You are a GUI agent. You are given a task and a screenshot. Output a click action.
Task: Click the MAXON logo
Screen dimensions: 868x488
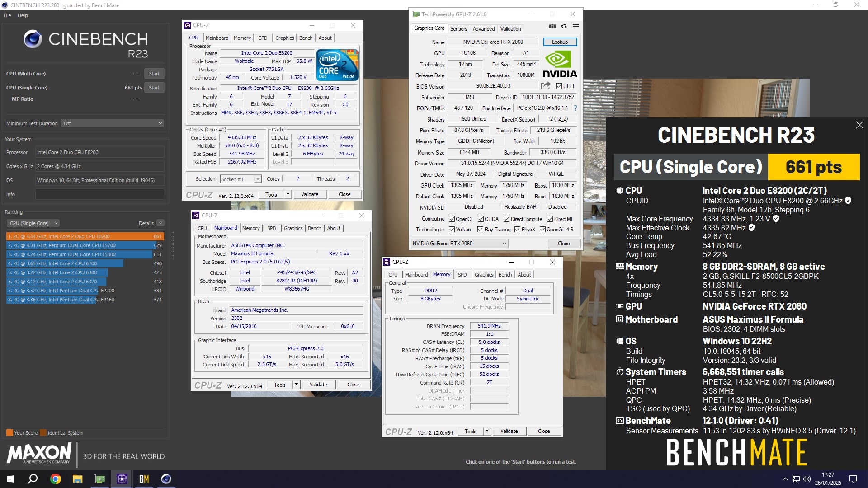tap(39, 453)
